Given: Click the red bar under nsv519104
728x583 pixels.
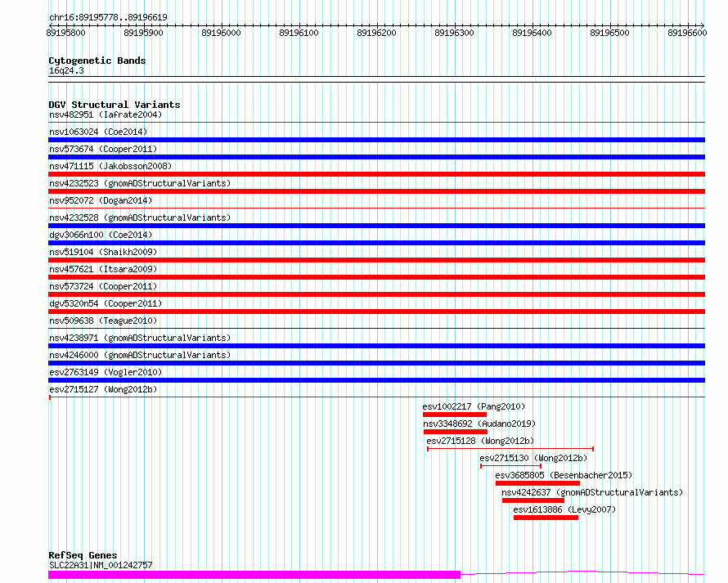Looking at the screenshot, I should [x=376, y=260].
